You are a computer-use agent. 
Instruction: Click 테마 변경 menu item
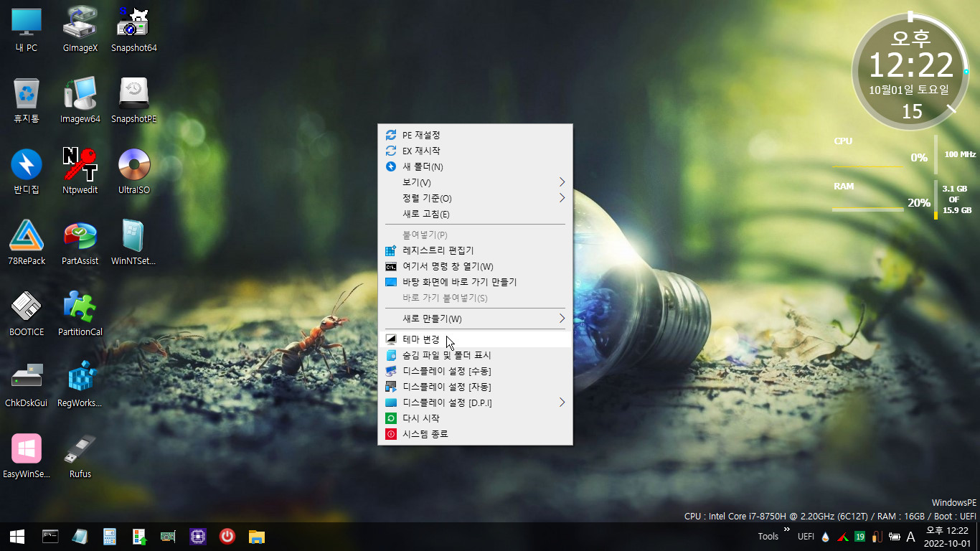(x=475, y=339)
